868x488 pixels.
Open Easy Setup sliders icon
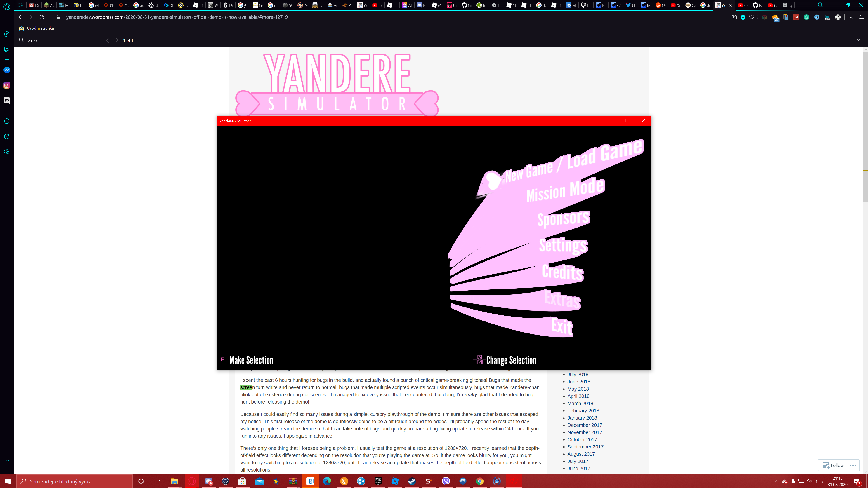click(861, 17)
